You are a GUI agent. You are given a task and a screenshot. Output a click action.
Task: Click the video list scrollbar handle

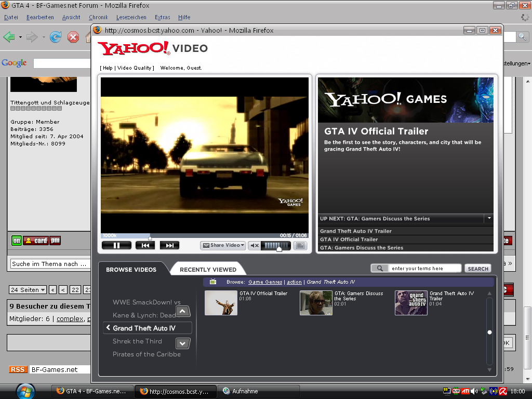click(489, 332)
